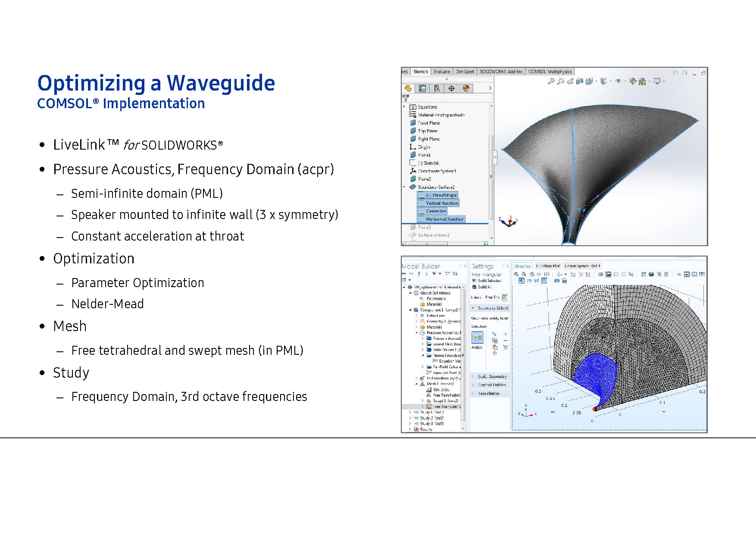Select the Results node in Model Builder
The image size is (756, 535).
pyautogui.click(x=423, y=429)
